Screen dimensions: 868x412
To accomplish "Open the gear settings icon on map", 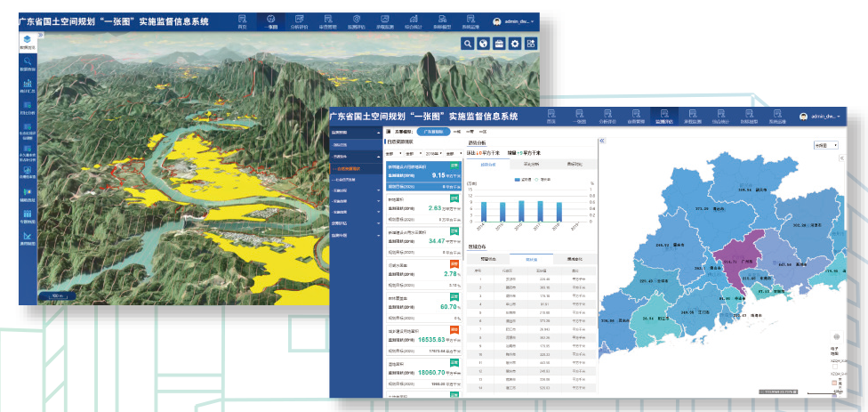I will pos(515,44).
